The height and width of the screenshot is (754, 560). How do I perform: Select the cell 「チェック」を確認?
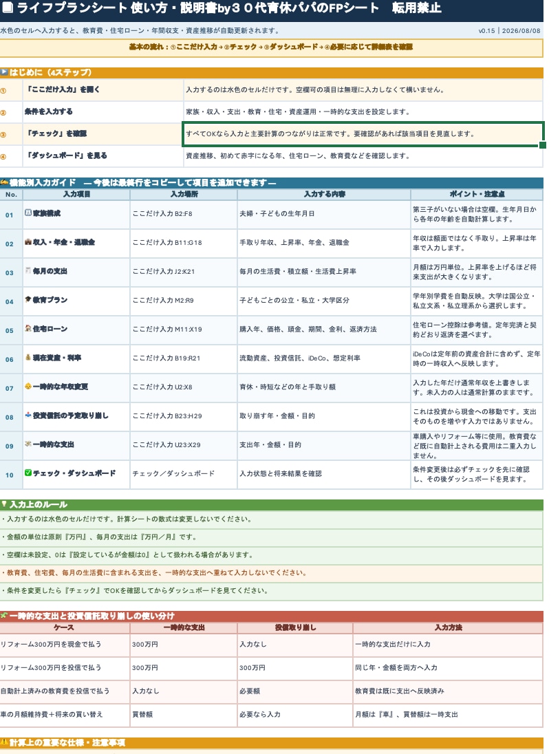(x=103, y=134)
